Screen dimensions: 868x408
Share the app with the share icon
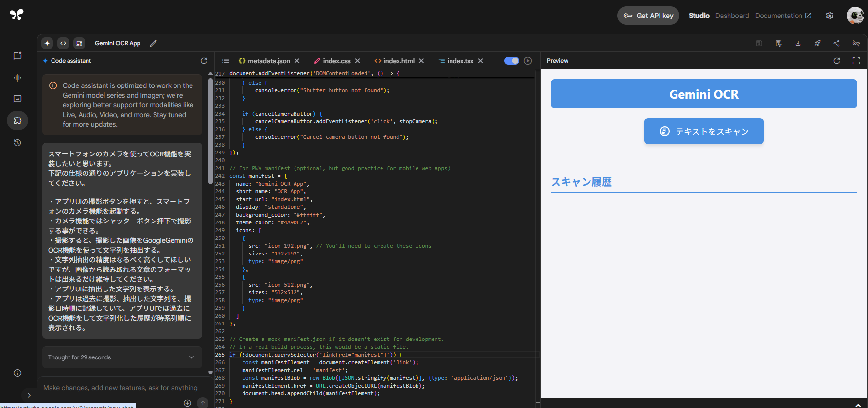pyautogui.click(x=836, y=43)
